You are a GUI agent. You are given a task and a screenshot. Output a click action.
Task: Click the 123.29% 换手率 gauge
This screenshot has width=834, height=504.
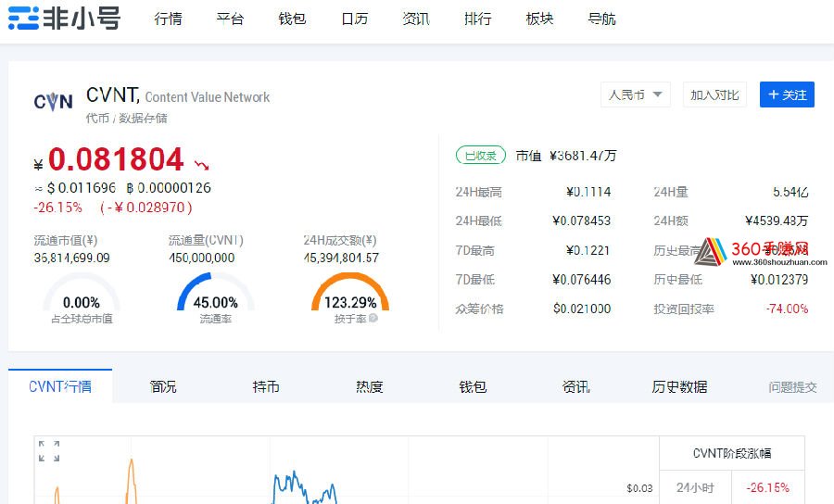click(x=350, y=293)
